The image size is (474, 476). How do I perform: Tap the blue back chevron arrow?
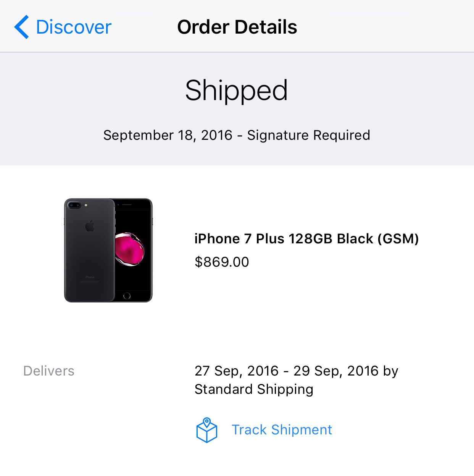tap(21, 27)
